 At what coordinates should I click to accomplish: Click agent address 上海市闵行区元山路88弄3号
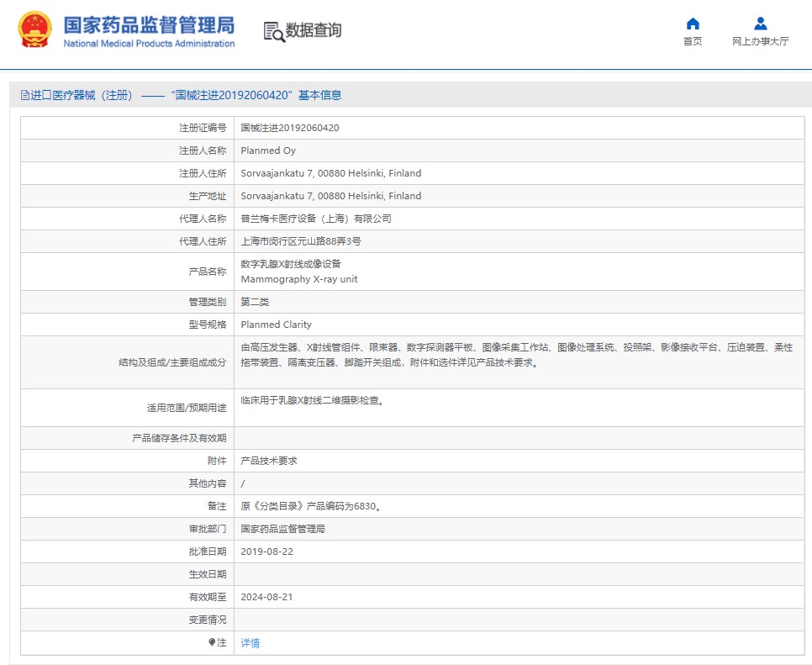[x=301, y=241]
